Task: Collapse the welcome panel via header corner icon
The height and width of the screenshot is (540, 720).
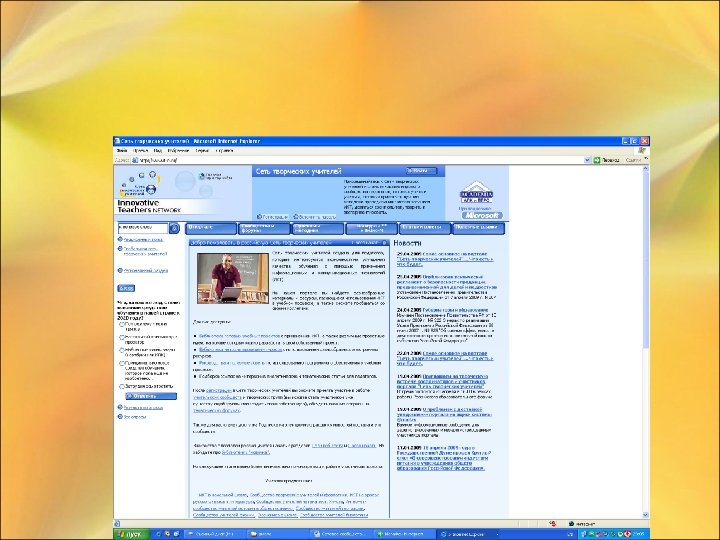Action: [x=385, y=243]
